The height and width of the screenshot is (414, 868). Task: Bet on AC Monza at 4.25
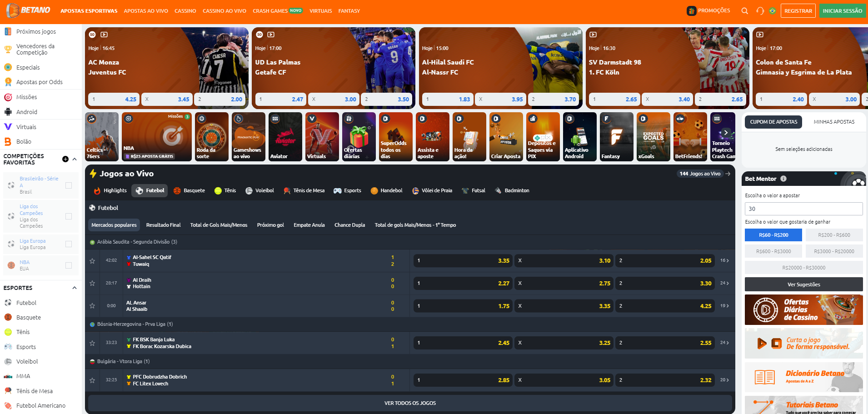point(114,99)
